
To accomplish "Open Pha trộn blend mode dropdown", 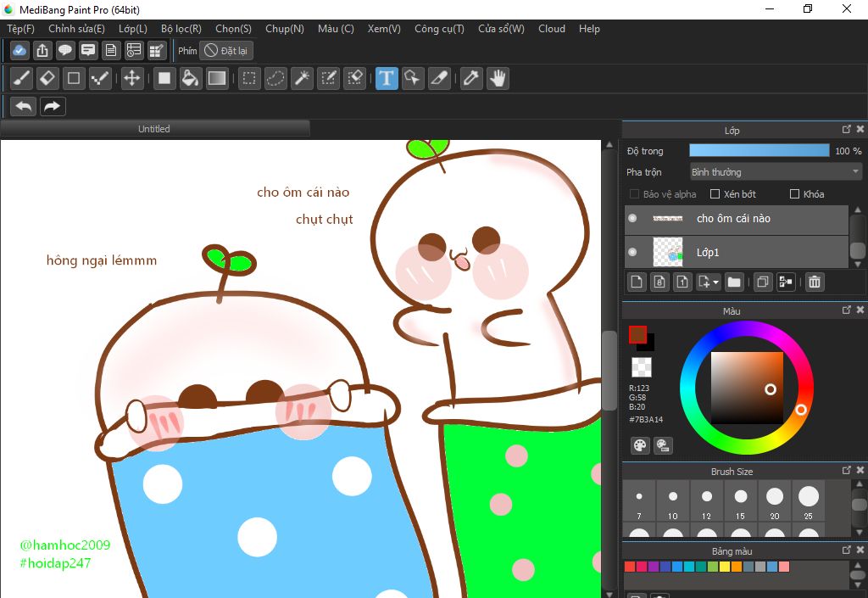I will pos(776,172).
